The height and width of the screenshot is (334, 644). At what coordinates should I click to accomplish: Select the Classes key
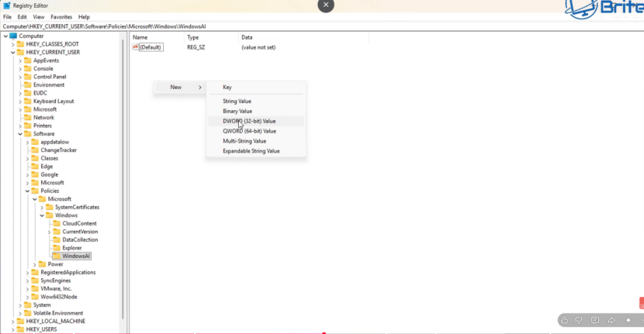pyautogui.click(x=50, y=158)
